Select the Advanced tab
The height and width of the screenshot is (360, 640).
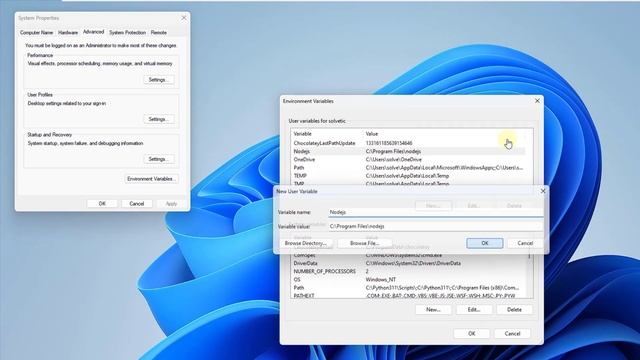(x=93, y=32)
